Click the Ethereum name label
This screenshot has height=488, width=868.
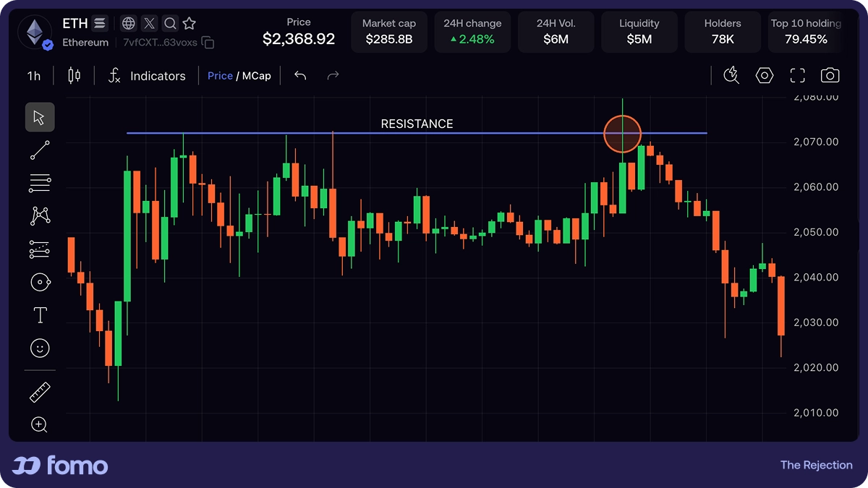pos(85,43)
